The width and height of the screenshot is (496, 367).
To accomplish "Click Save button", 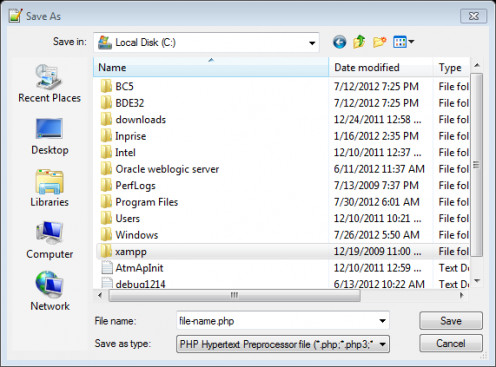I will pyautogui.click(x=451, y=321).
